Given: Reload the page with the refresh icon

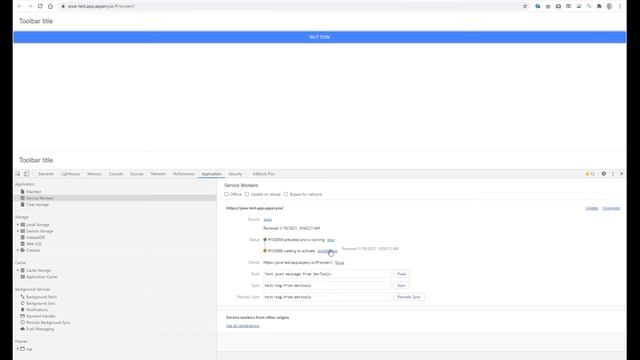Looking at the screenshot, I should click(40, 6).
